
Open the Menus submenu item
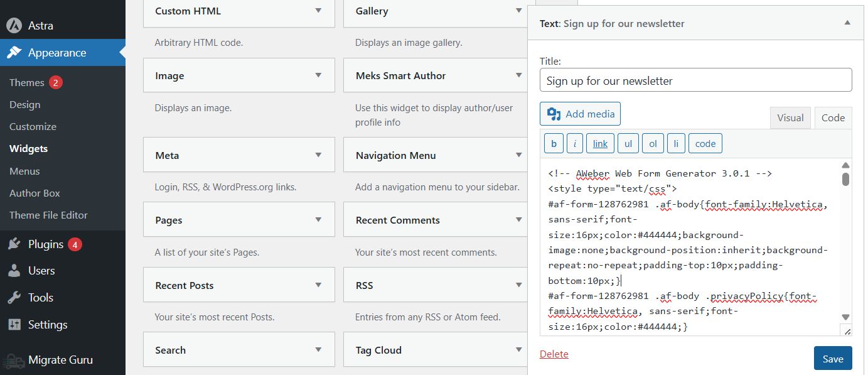point(24,171)
